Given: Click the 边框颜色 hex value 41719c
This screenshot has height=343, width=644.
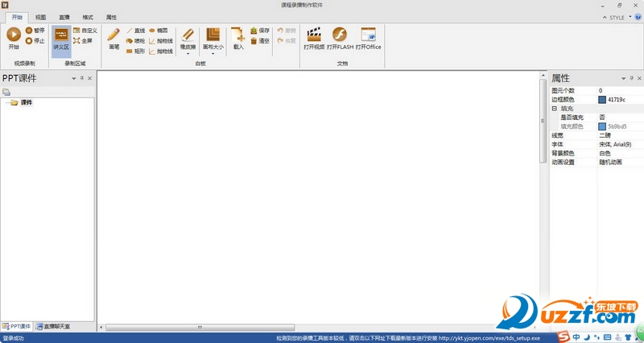Looking at the screenshot, I should [617, 99].
